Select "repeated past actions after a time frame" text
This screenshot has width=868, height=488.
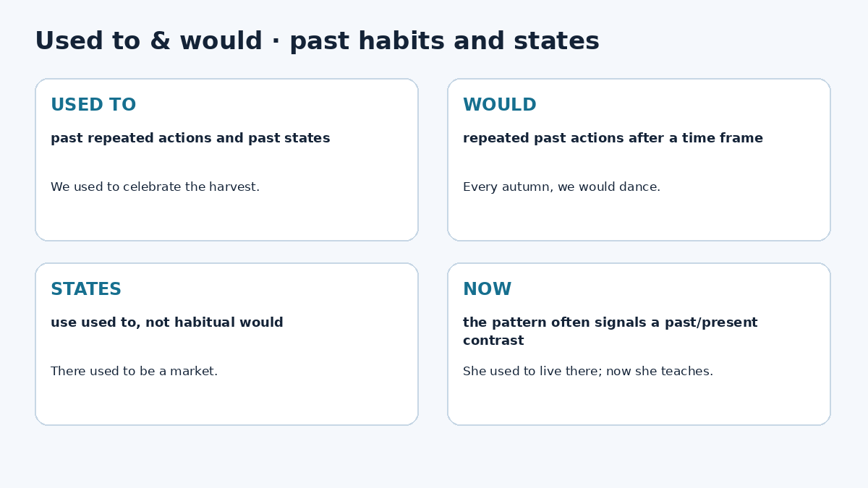click(613, 138)
